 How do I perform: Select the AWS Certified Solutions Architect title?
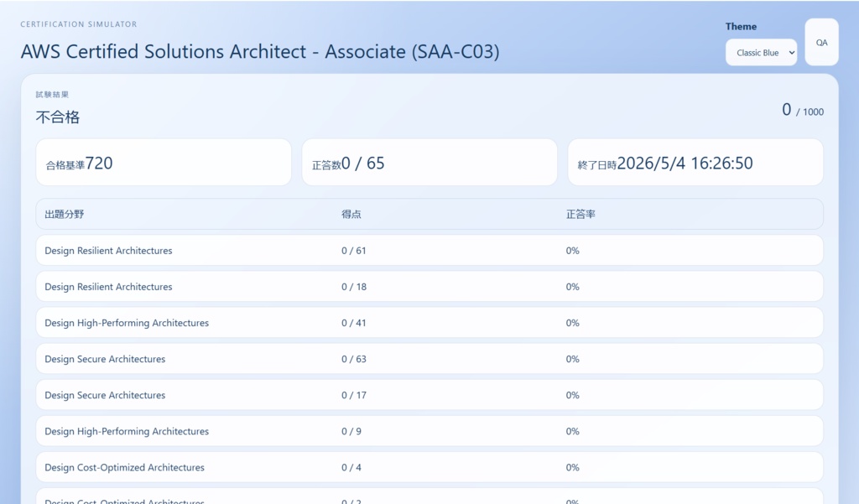tap(260, 51)
